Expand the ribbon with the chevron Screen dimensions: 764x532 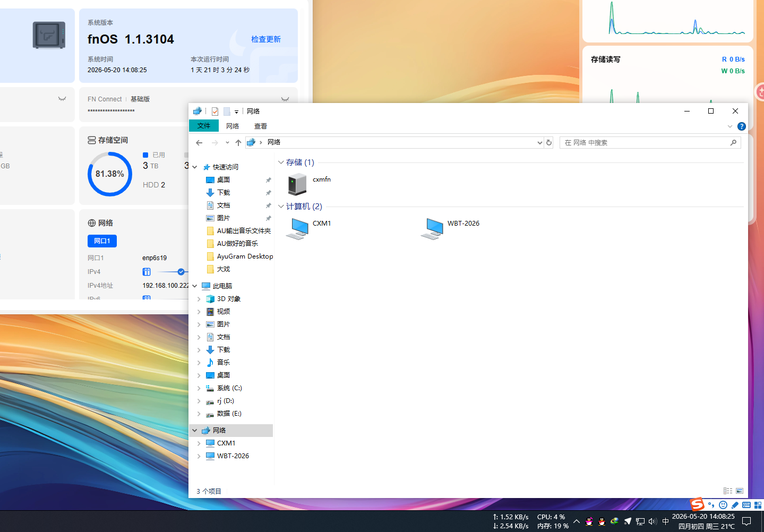[730, 126]
